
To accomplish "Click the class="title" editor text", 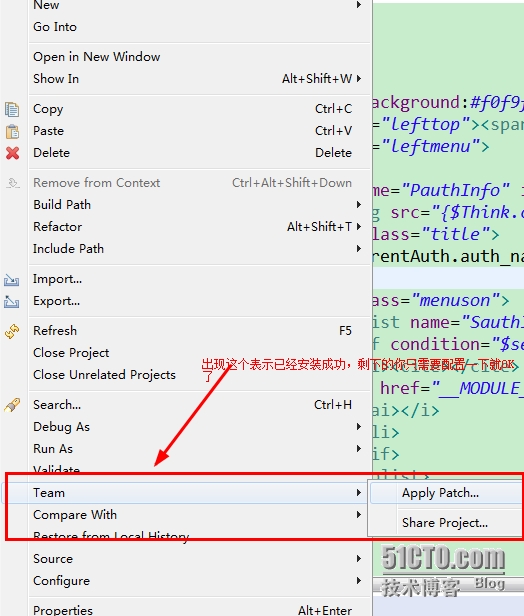I will [431, 235].
